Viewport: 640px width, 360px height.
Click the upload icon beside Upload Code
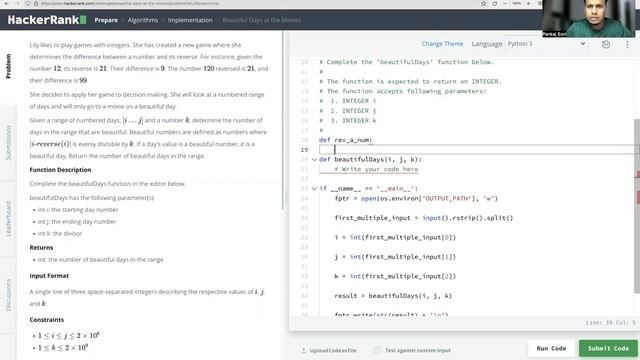click(303, 350)
